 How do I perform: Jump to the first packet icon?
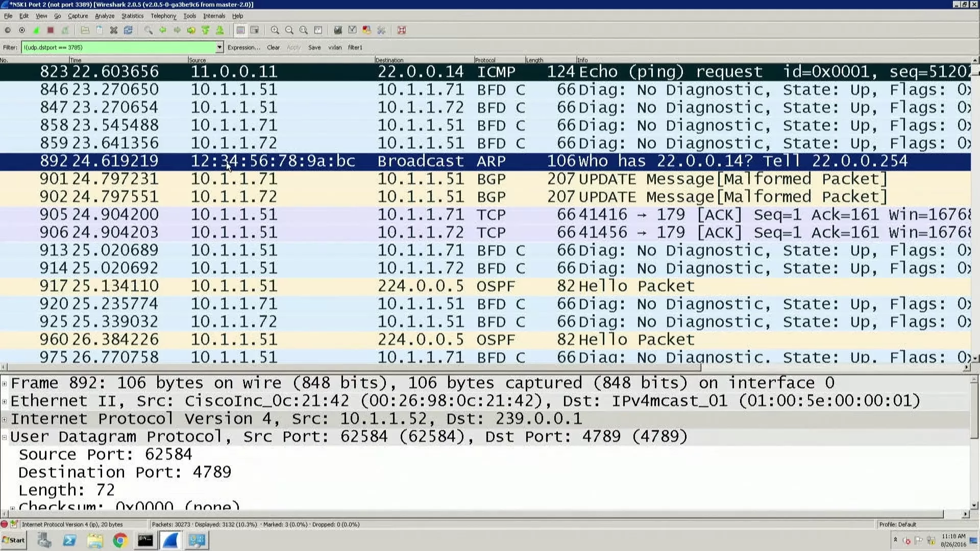click(205, 30)
